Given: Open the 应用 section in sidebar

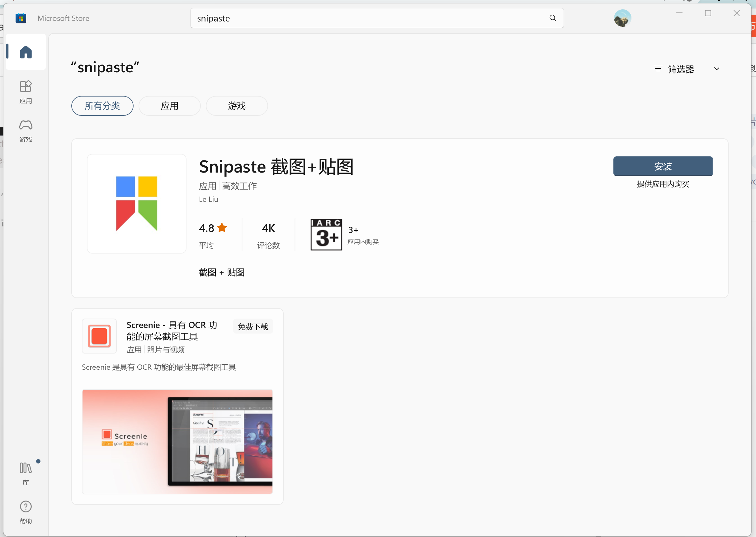Looking at the screenshot, I should [26, 92].
